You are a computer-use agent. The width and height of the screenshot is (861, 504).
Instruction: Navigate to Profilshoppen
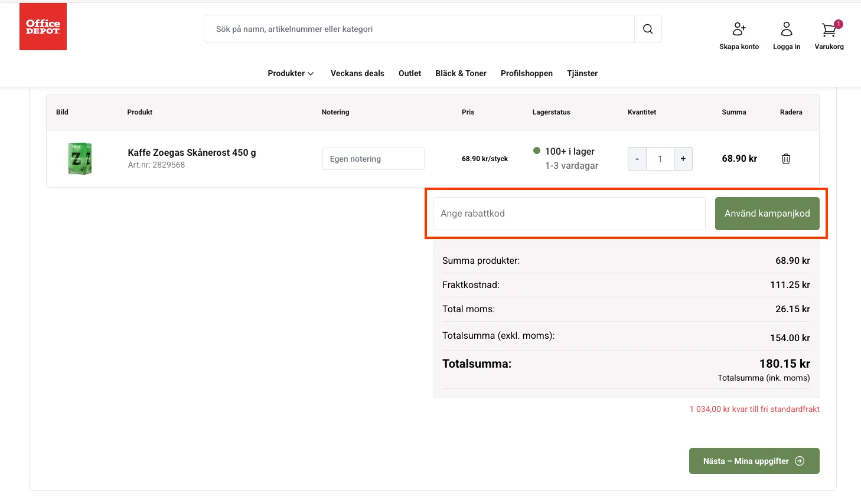point(527,73)
